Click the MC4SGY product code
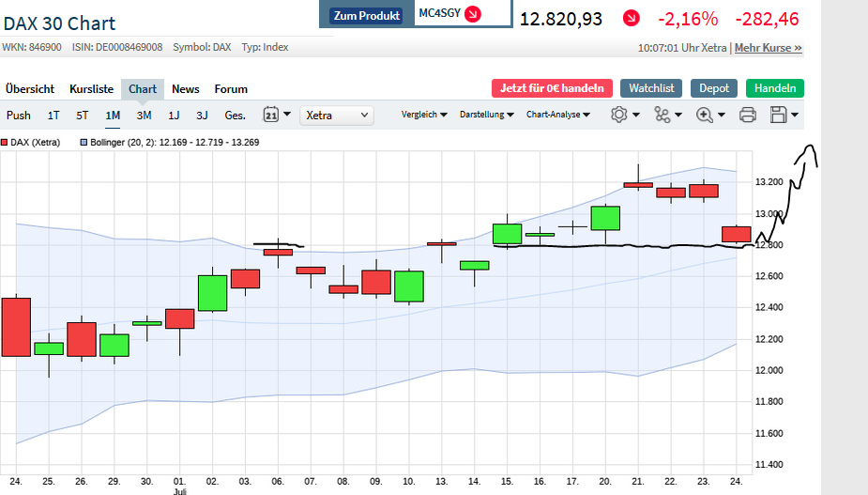The image size is (868, 495). click(439, 13)
